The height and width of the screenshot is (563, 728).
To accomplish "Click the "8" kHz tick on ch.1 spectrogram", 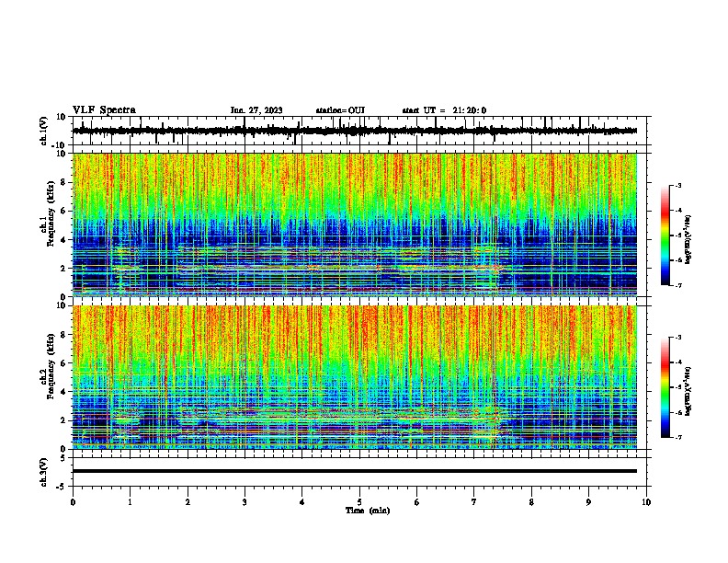I will (x=63, y=182).
